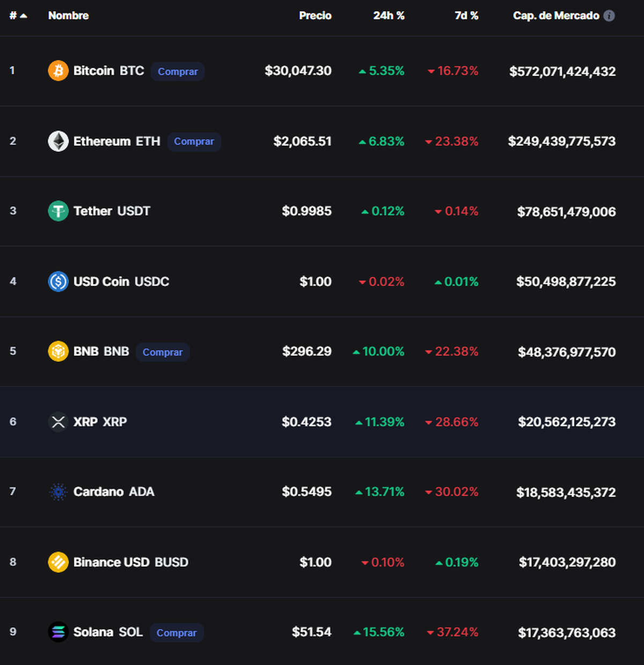The image size is (644, 665).
Task: Click the Cardano ADA logo icon
Action: point(58,492)
